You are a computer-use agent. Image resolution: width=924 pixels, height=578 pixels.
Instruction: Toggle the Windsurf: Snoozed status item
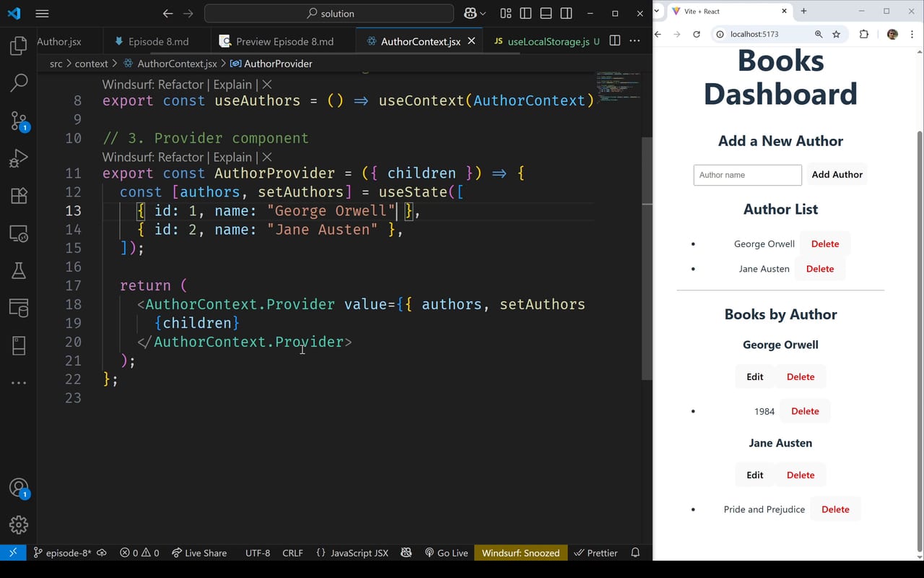[x=520, y=553]
